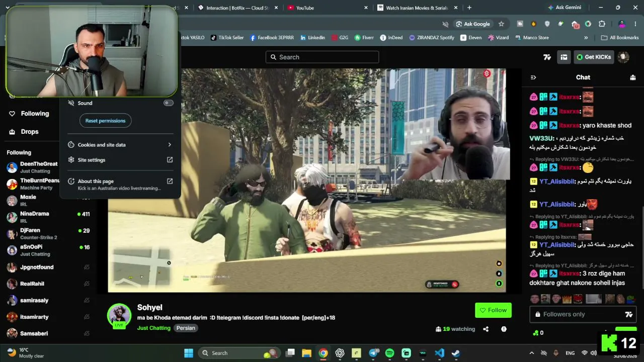The image size is (644, 362).
Task: Open the ZIRANDAZ Spotify bookmark
Action: point(432,38)
